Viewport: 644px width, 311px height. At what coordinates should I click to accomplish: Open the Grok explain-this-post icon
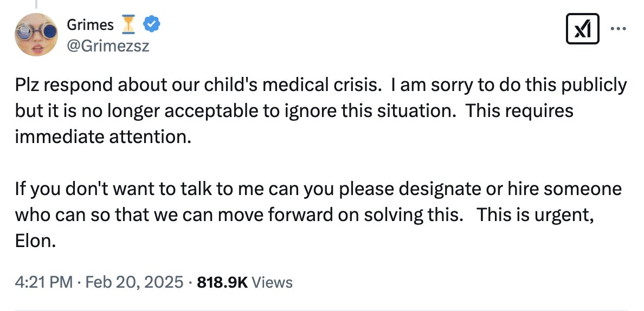pos(582,29)
